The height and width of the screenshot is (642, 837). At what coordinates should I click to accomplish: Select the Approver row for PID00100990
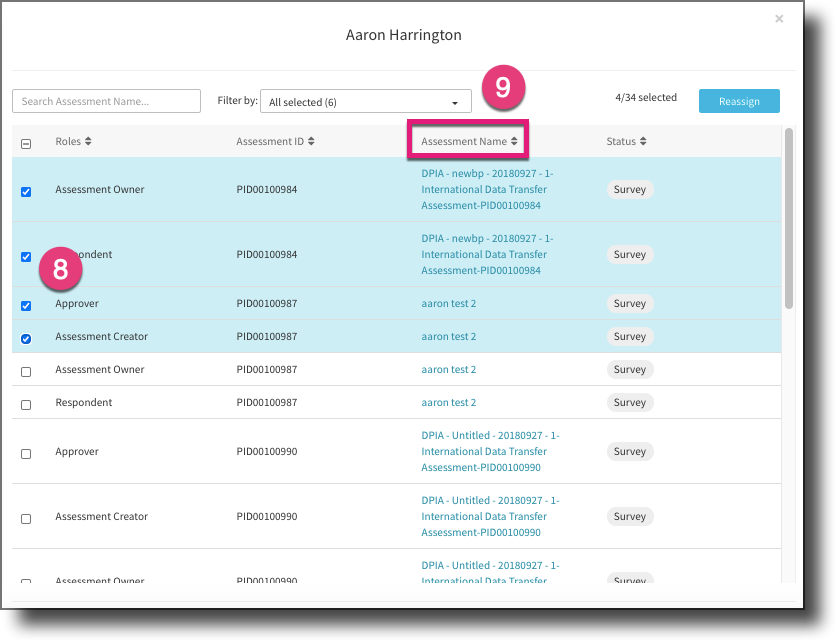[x=25, y=453]
